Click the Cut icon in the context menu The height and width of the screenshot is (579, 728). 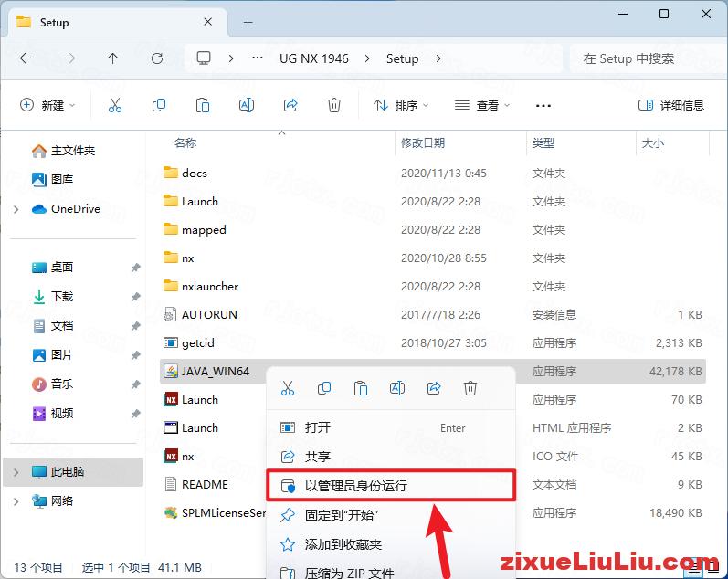(288, 388)
